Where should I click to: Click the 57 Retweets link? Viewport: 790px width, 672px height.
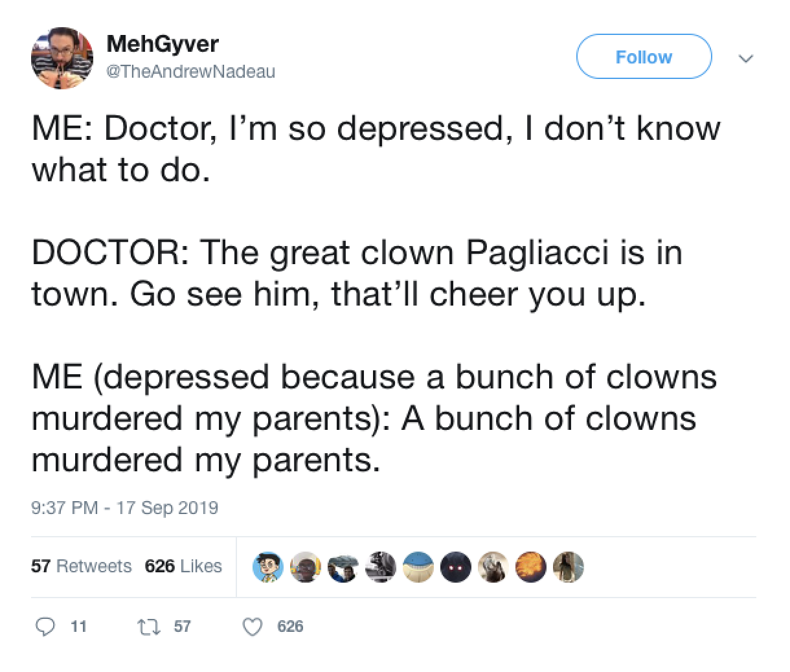81,566
